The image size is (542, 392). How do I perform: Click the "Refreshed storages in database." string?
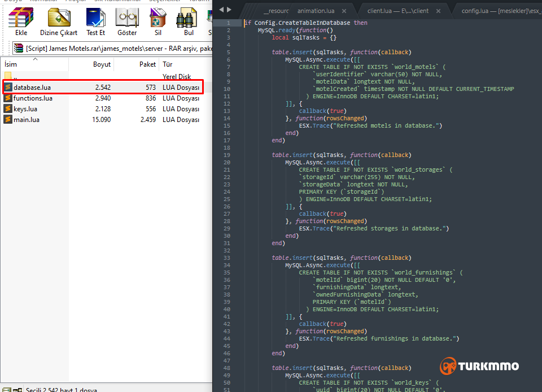(x=391, y=229)
